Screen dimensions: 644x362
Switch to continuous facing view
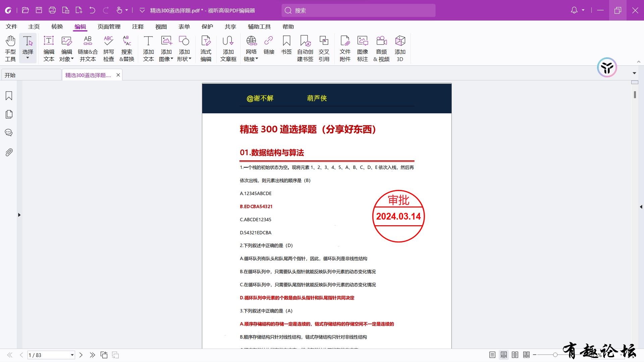[x=527, y=355]
